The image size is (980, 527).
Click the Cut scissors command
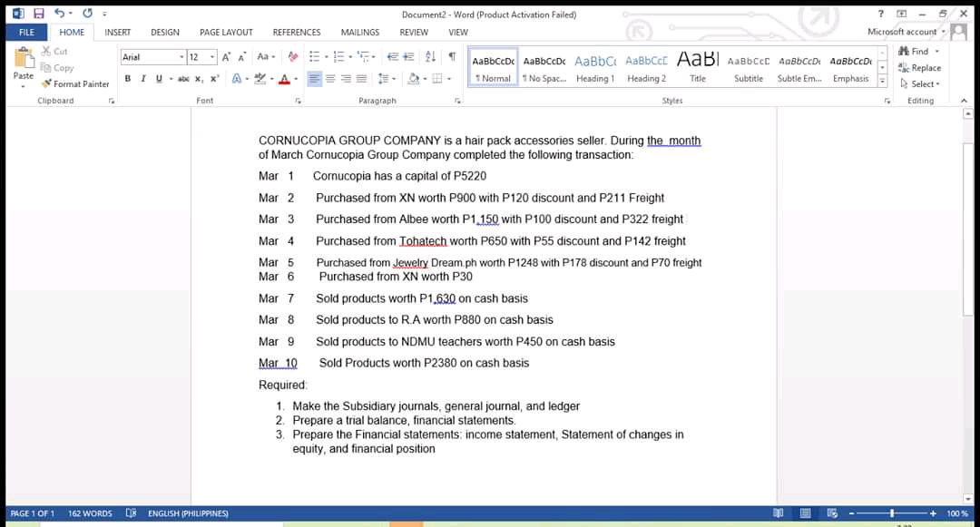[54, 51]
